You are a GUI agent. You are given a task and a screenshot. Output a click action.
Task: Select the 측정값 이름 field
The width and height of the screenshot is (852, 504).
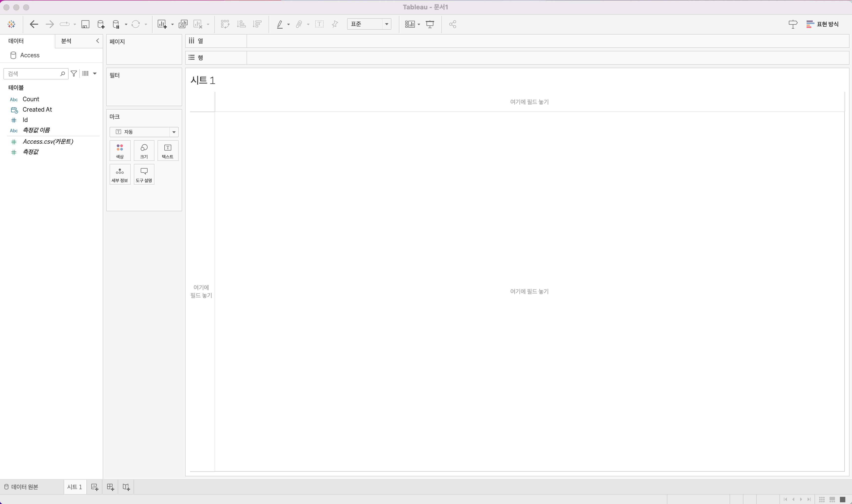point(36,130)
